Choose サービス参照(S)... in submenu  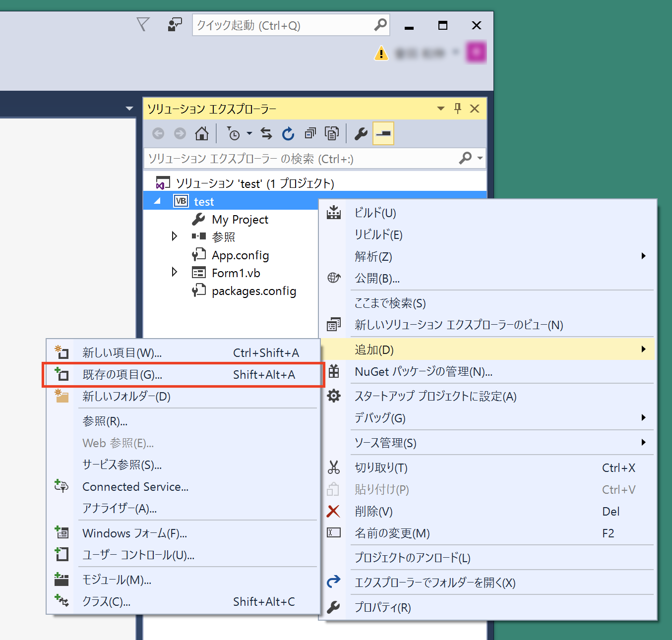point(183,465)
